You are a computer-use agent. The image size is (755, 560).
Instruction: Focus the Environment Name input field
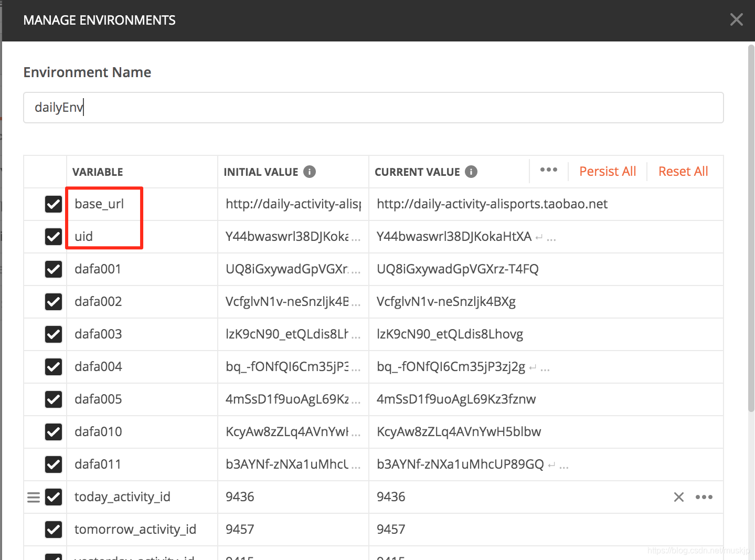coord(374,108)
